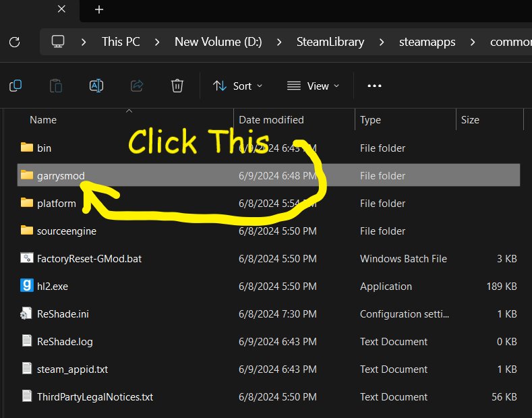
Task: Click the 6/8/2024 7:30 PM date cell
Action: [x=278, y=314]
